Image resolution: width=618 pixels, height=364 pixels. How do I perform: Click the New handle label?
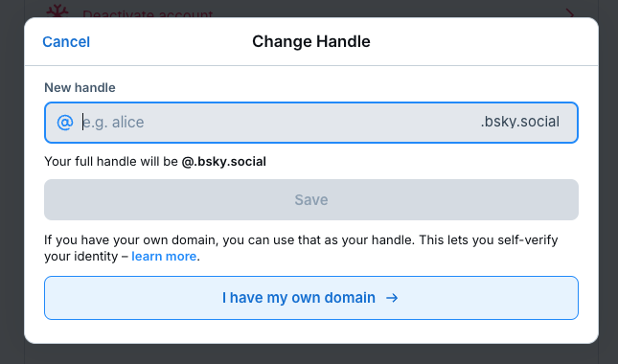click(80, 87)
